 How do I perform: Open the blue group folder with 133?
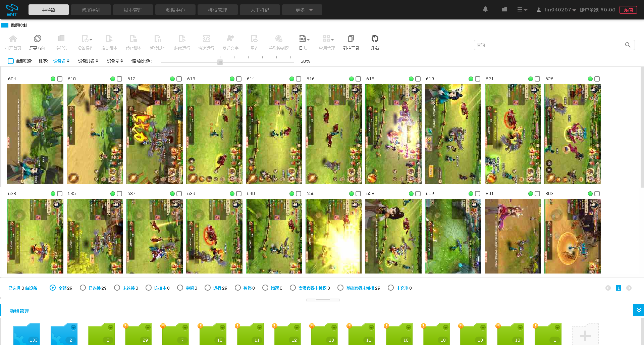[27, 334]
